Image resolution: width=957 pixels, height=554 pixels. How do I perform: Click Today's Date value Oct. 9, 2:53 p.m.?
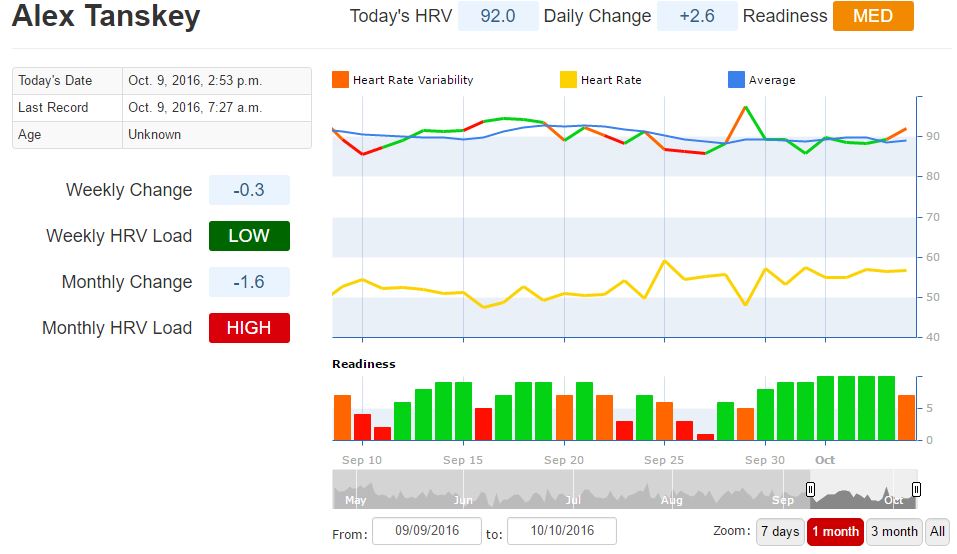(195, 81)
